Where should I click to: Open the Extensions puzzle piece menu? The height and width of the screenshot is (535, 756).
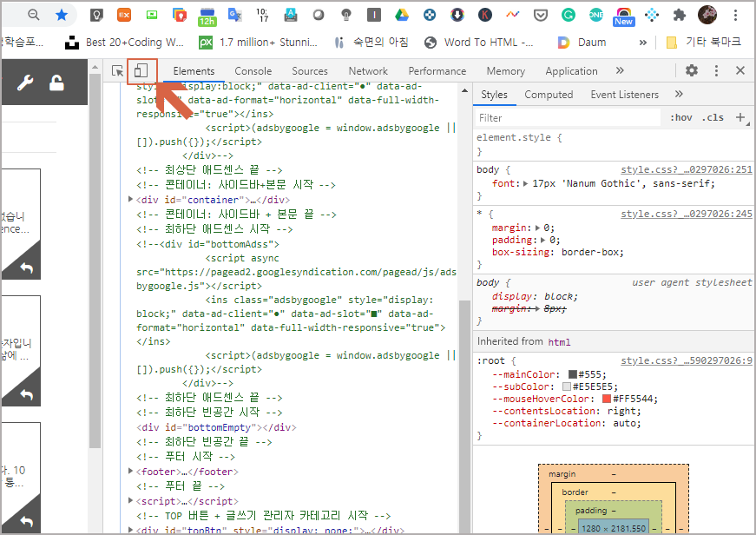[680, 15]
